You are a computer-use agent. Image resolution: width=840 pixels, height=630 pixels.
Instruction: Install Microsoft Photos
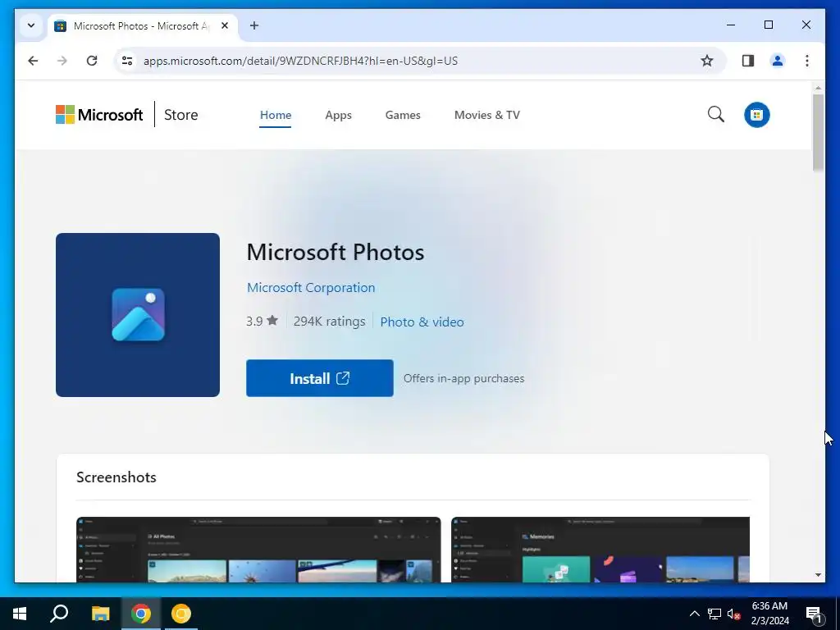pos(320,378)
